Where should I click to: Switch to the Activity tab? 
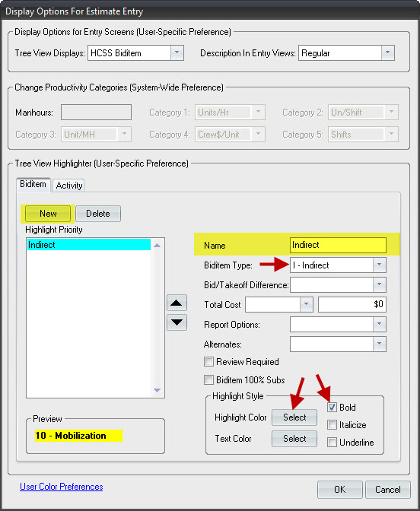coord(68,186)
